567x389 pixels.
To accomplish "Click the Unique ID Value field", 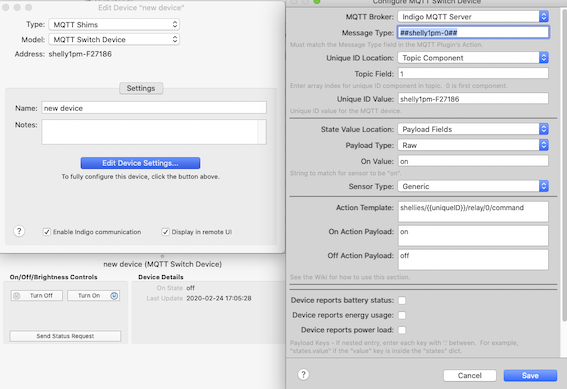I will [x=473, y=99].
